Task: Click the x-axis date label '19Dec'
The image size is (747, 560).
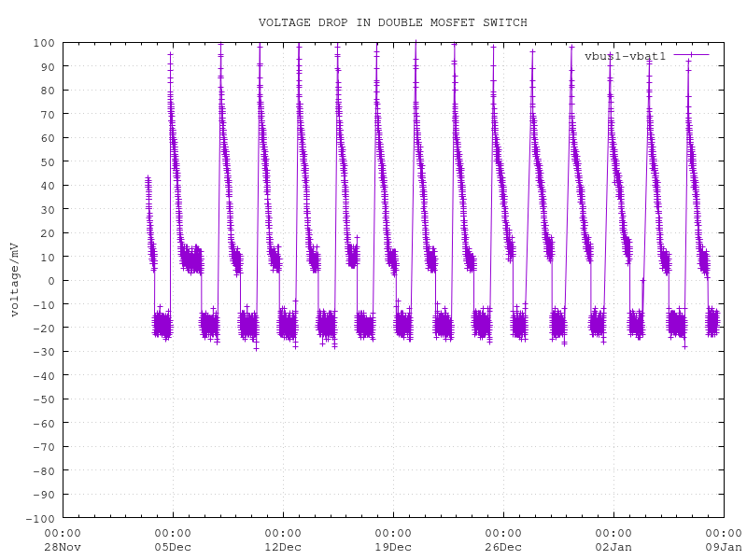Action: [393, 547]
